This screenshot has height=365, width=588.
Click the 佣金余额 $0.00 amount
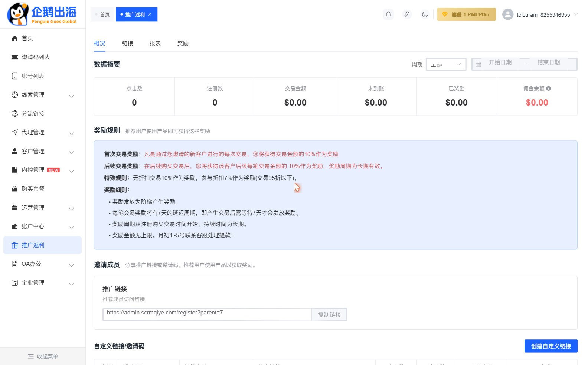537,103
